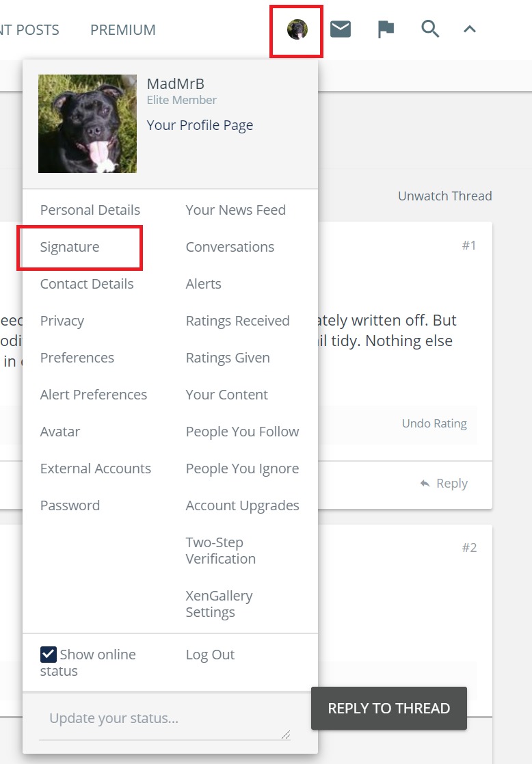Viewport: 532px width, 764px height.
Task: Select Signature in account menu
Action: click(x=70, y=247)
